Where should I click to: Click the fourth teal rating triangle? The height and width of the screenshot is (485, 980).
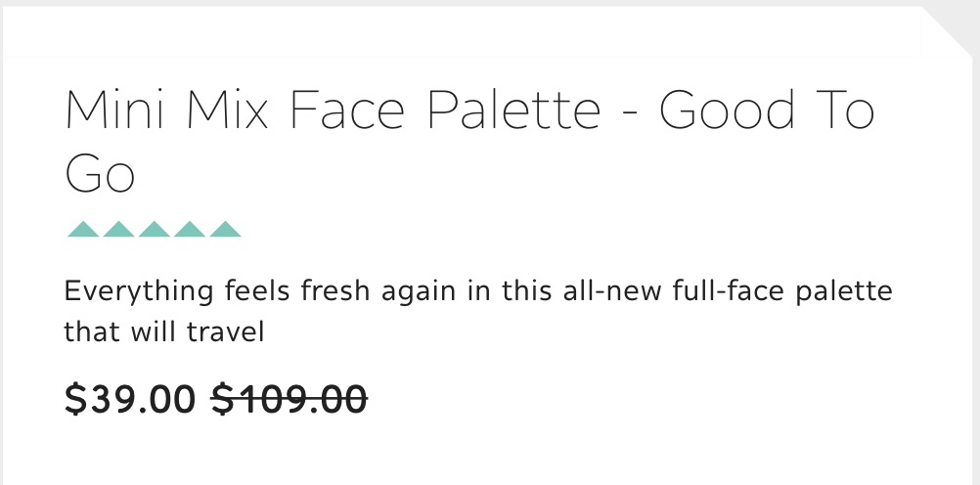click(190, 230)
